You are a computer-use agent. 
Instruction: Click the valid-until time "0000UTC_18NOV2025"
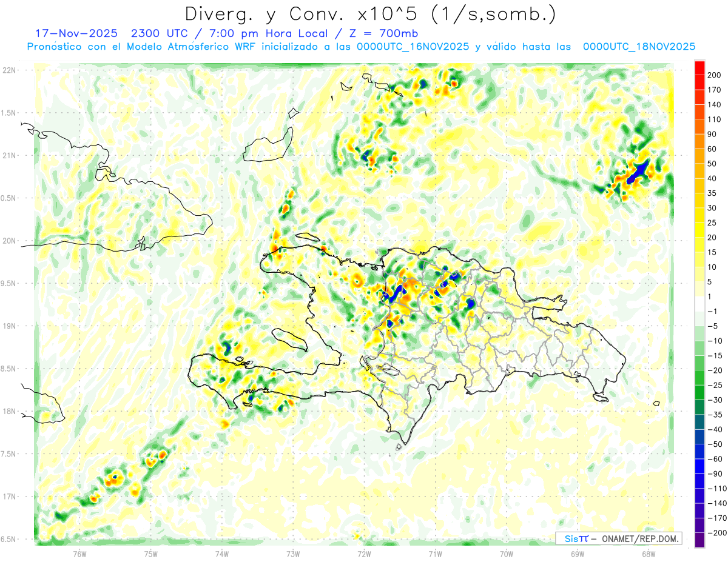[639, 47]
